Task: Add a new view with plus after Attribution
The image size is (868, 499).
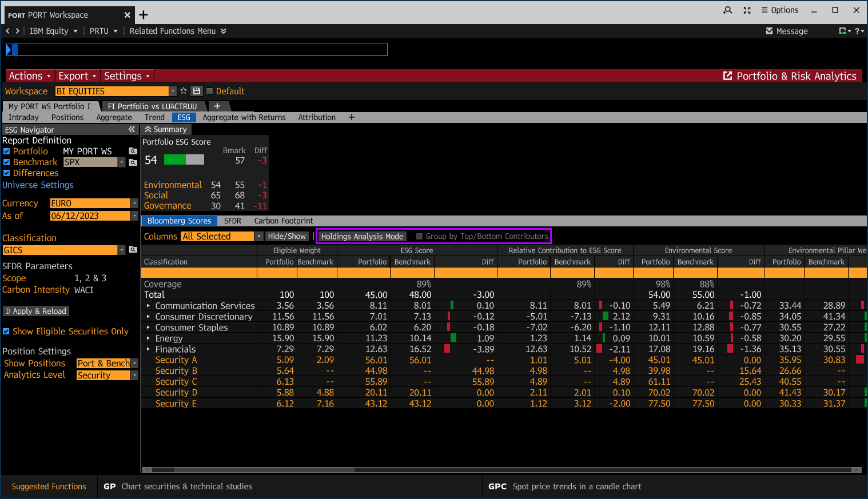Action: [352, 117]
